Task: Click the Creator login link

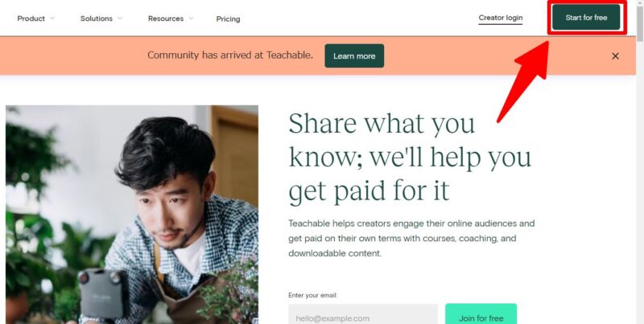Action: pyautogui.click(x=500, y=18)
